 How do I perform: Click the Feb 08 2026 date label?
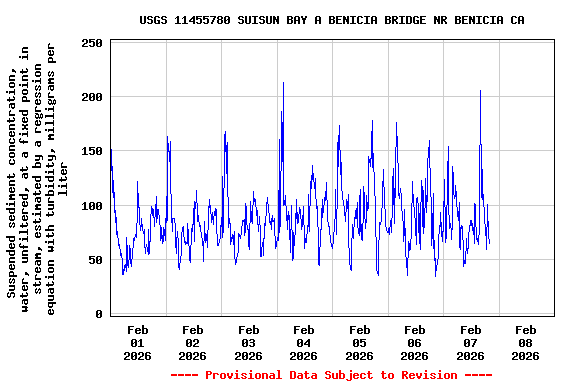click(x=525, y=343)
